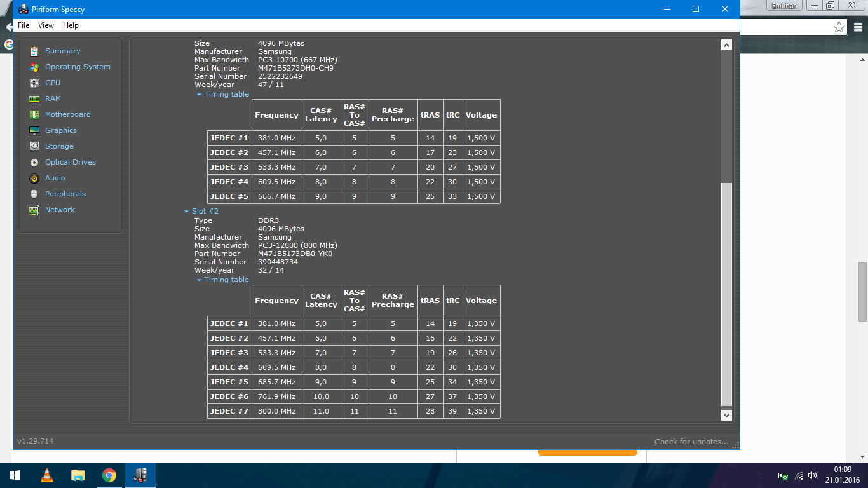Viewport: 868px width, 488px height.
Task: Select serial number 2522232649
Action: point(280,76)
